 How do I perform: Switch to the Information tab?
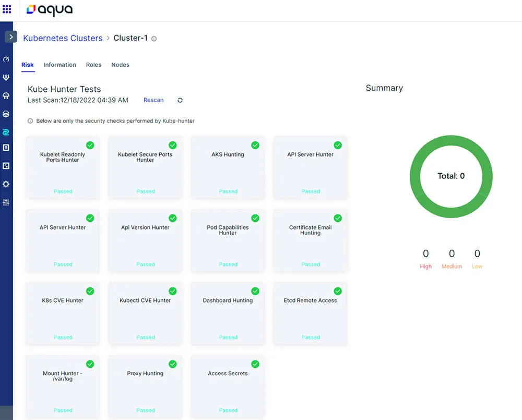tap(60, 65)
